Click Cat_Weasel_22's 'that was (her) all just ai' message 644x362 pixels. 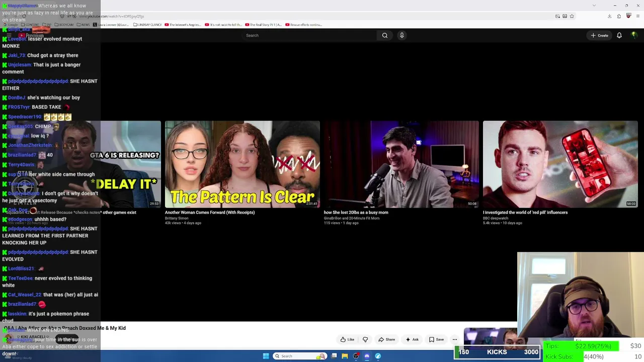click(50, 295)
